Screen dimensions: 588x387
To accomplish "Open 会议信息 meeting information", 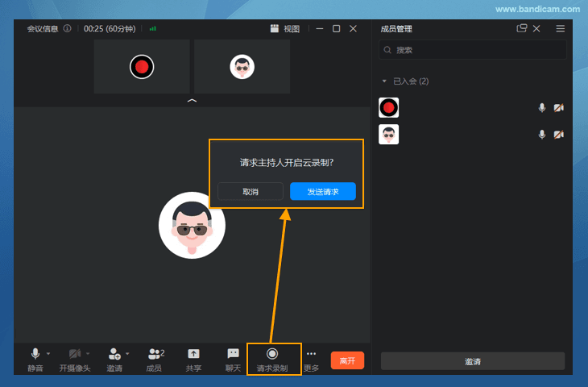I will coord(43,29).
